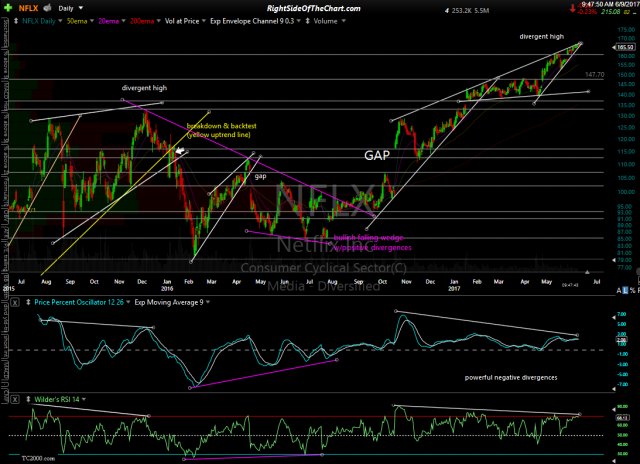Click the top divergent high annotation near 170

542,37
